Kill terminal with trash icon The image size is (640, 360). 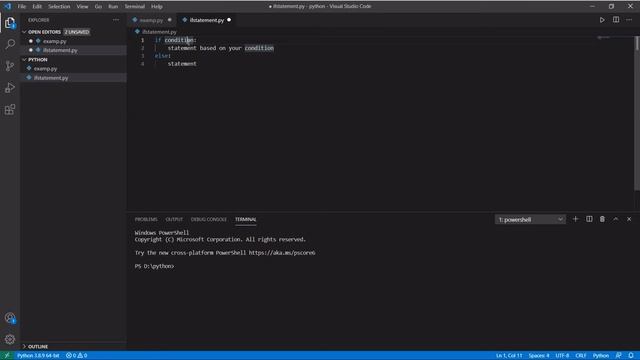point(602,219)
